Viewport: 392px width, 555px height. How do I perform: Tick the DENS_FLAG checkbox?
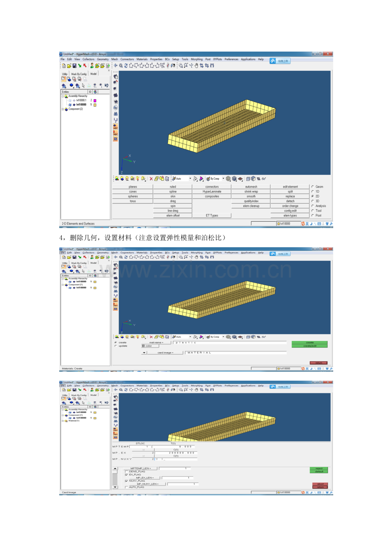(x=126, y=471)
